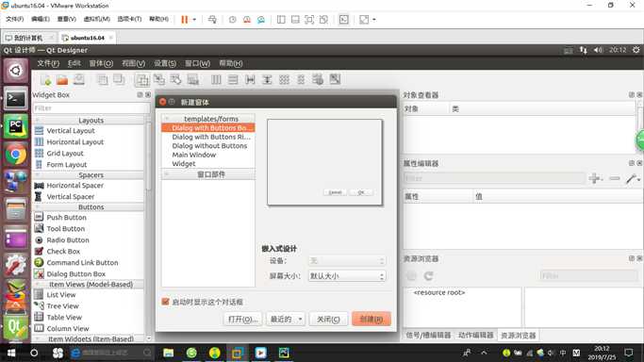Image resolution: width=644 pixels, height=362 pixels.
Task: Select the Edit Widgets mode toolbar icon
Action: pyautogui.click(x=142, y=79)
